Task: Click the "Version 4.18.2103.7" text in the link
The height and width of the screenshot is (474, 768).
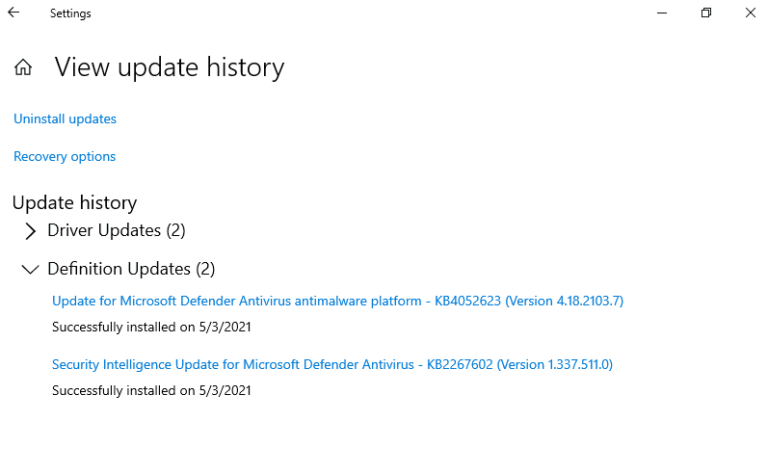Action: pyautogui.click(x=564, y=301)
